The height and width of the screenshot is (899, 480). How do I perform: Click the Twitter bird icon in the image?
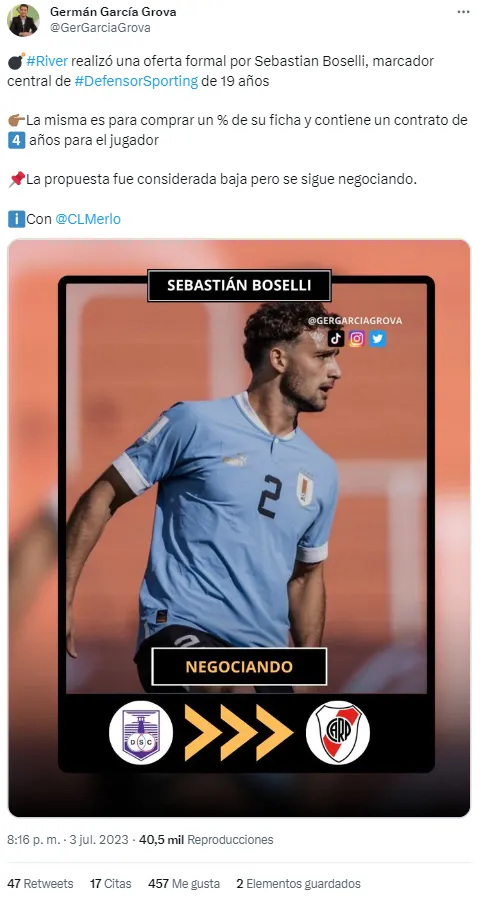377,339
